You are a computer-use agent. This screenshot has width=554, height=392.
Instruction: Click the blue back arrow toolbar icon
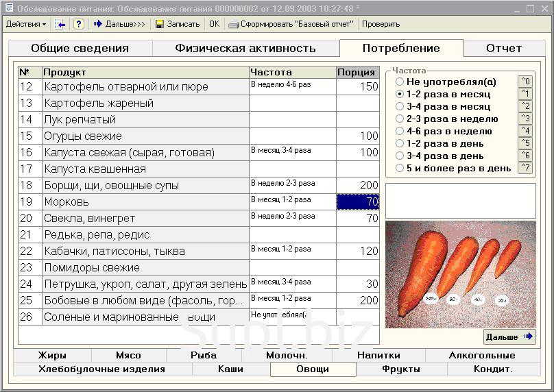[60, 24]
